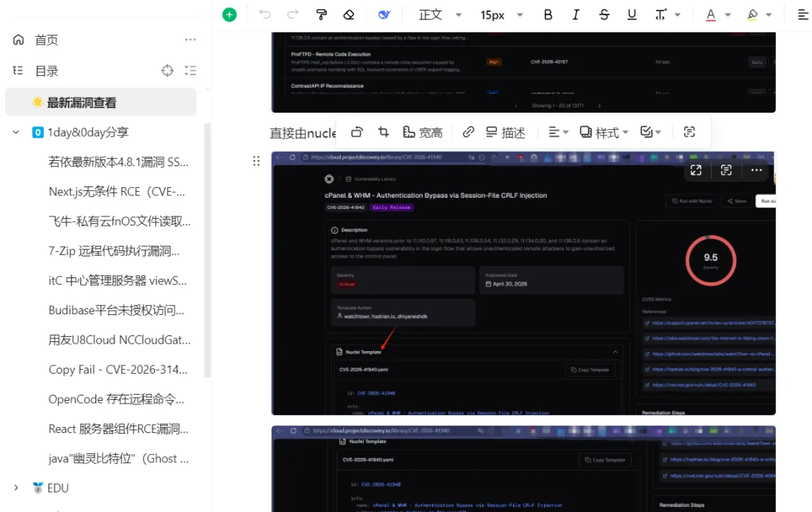Open 飞牛-私有云fnOS文件读取 article
This screenshot has height=512, width=812.
click(120, 221)
